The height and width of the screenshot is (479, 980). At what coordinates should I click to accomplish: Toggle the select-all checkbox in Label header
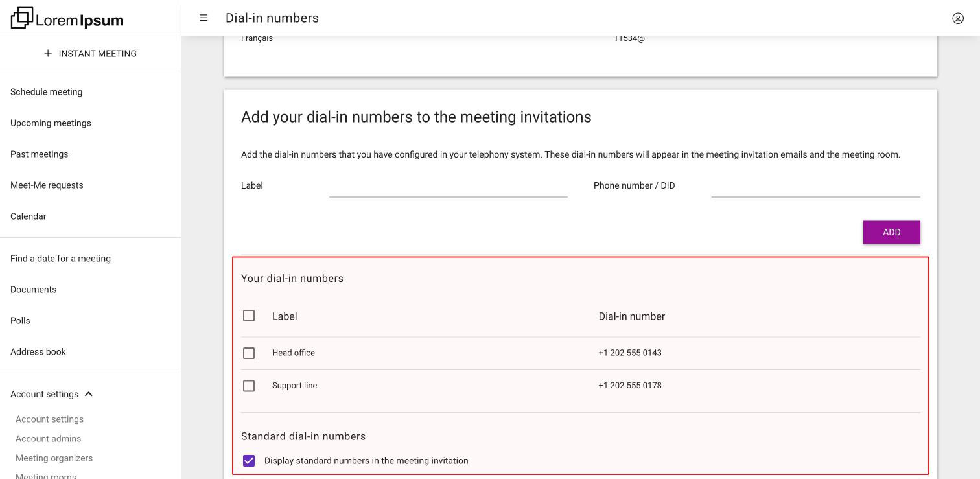point(249,316)
